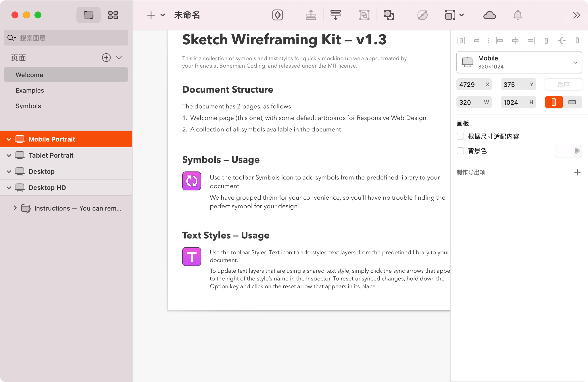Enable 背景色 checkbox
The width and height of the screenshot is (588, 382).
(x=460, y=151)
